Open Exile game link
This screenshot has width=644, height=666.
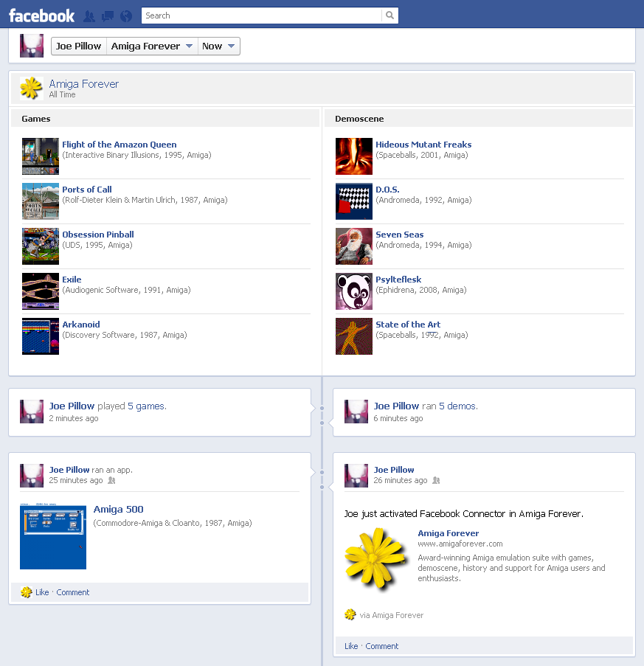[72, 280]
